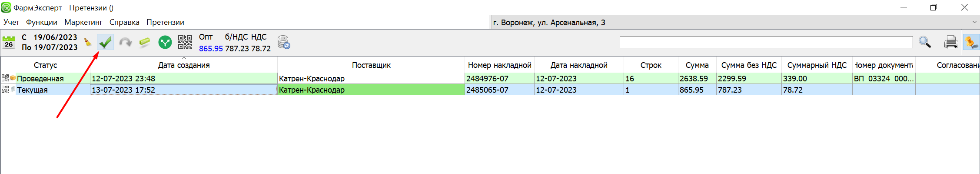Open the Претензии menu
Viewport: 980px width, 174px height.
click(165, 22)
